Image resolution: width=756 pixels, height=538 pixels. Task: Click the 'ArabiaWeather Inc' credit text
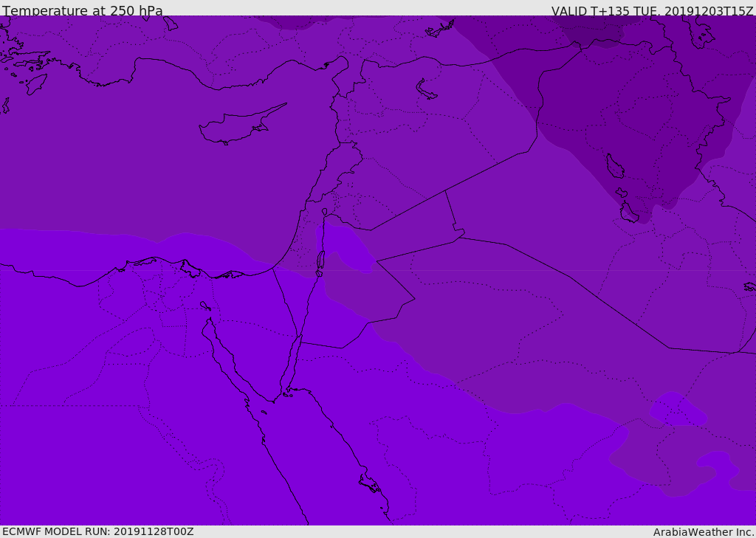704,532
